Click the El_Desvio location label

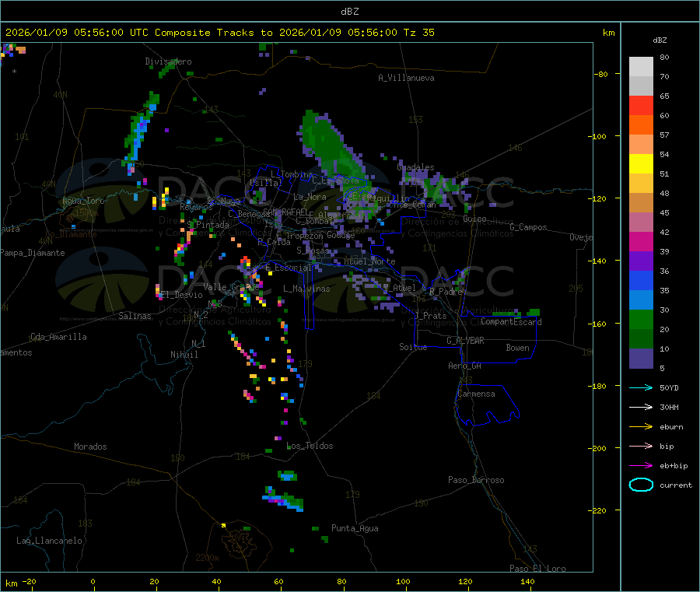click(x=182, y=295)
